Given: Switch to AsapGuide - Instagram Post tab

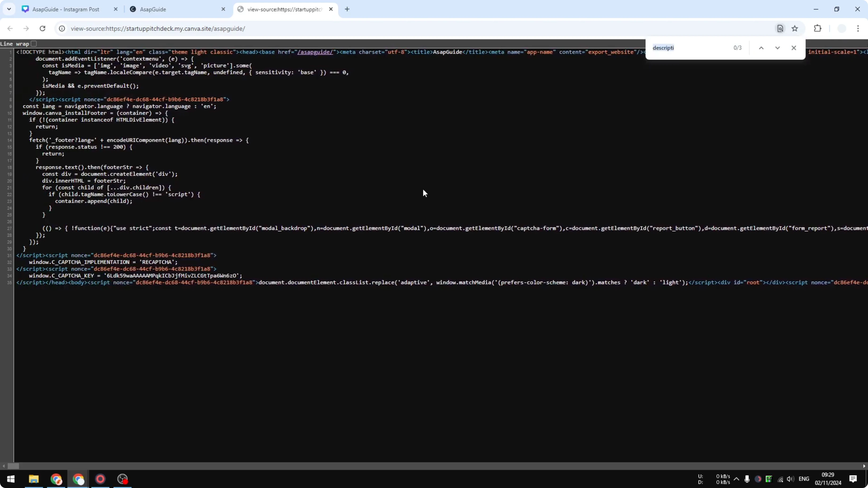Looking at the screenshot, I should [66, 9].
